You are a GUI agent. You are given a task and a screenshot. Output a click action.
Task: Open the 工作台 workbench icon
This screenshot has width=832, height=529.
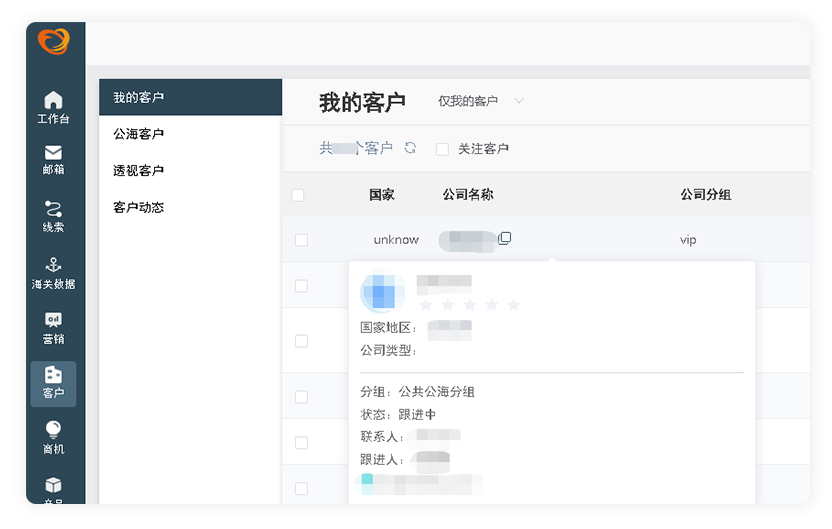point(53,107)
